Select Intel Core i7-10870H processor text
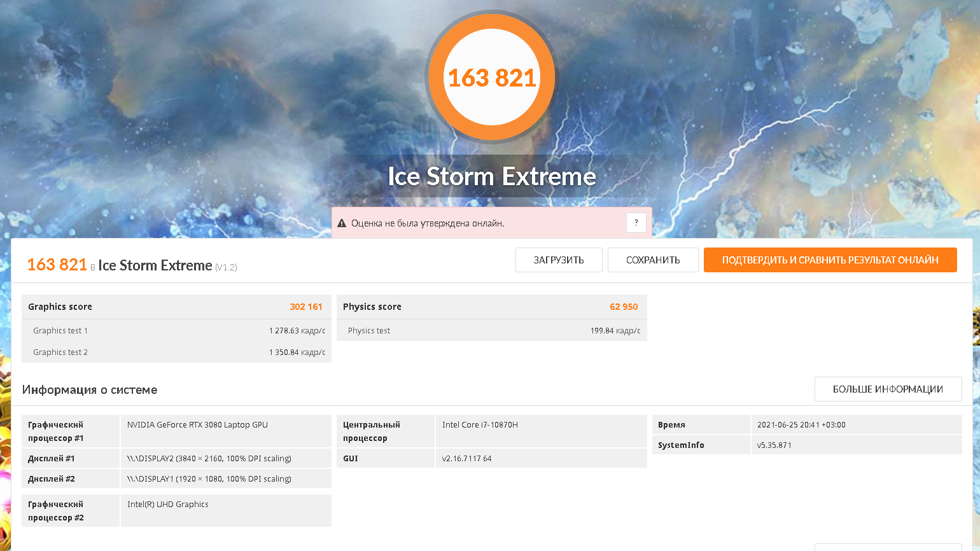The width and height of the screenshot is (980, 551). pos(480,425)
